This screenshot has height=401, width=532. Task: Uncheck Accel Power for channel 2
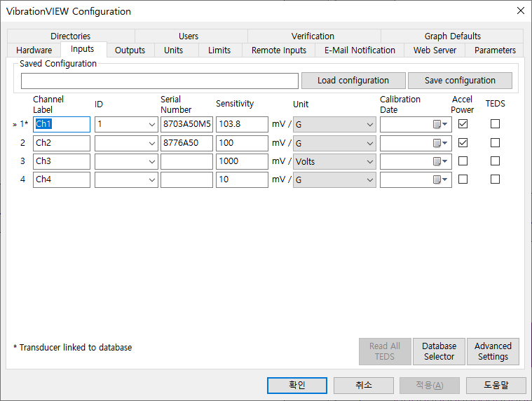point(463,143)
